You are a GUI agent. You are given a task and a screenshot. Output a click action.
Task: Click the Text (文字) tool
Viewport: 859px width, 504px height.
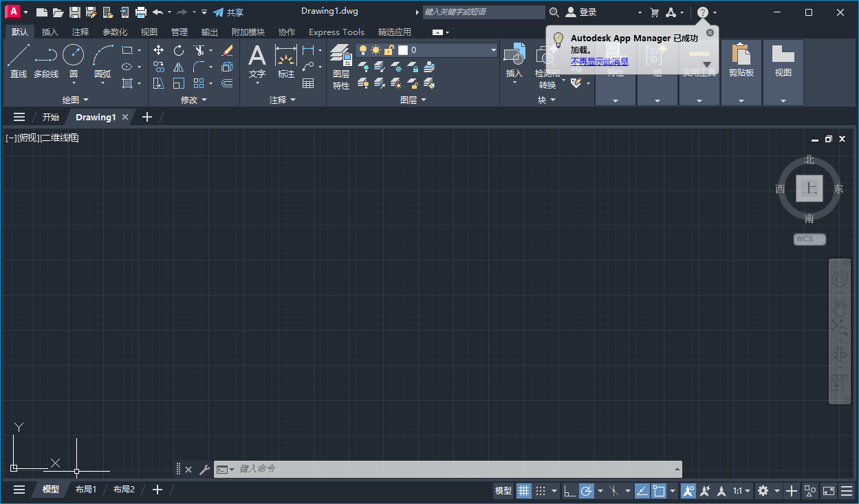(x=257, y=60)
